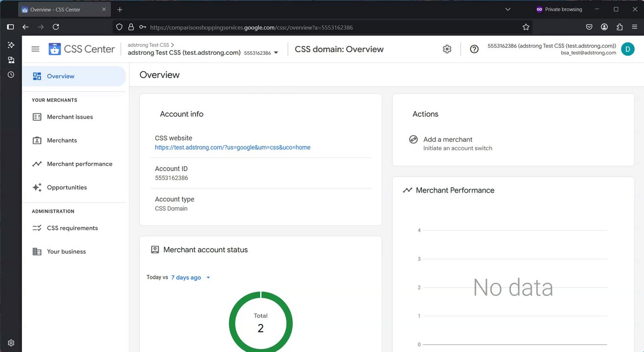Open the 7 days ago comparison dropdown
The height and width of the screenshot is (352, 644).
(190, 278)
